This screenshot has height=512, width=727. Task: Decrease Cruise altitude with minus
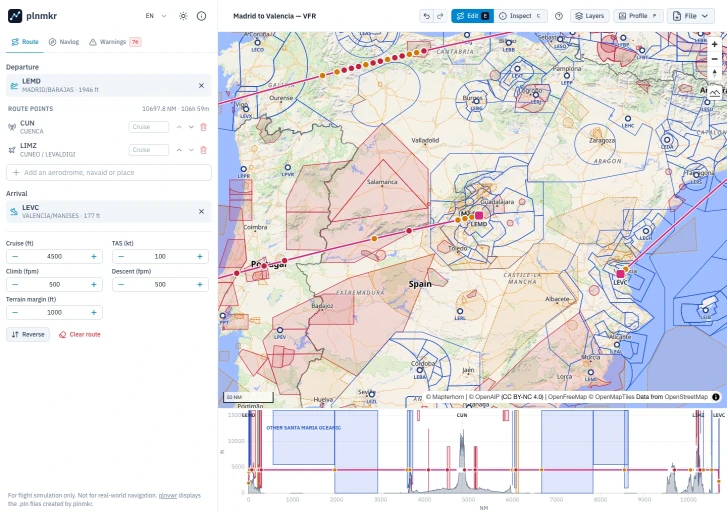click(15, 256)
